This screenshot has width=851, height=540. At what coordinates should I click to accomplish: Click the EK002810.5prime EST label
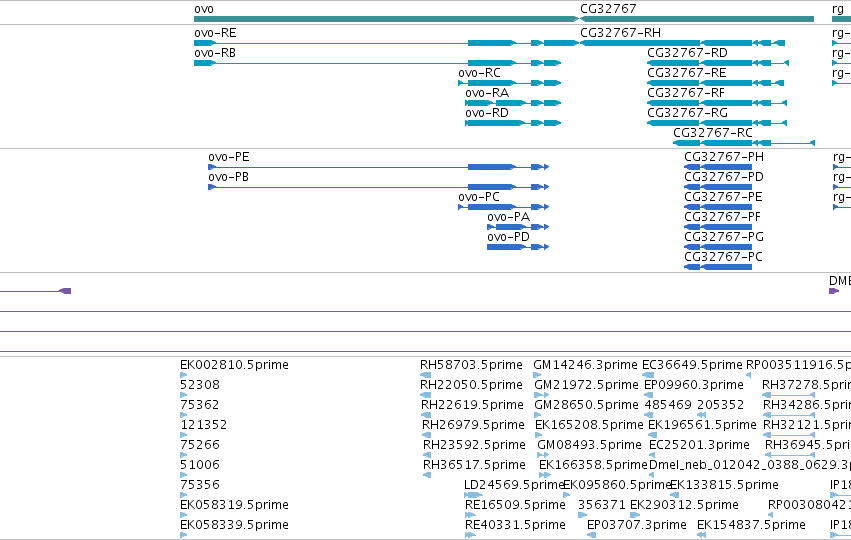click(234, 365)
